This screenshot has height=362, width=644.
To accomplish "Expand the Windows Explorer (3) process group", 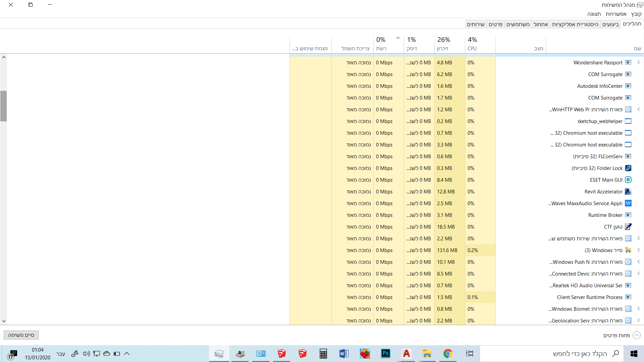I will click(x=638, y=250).
